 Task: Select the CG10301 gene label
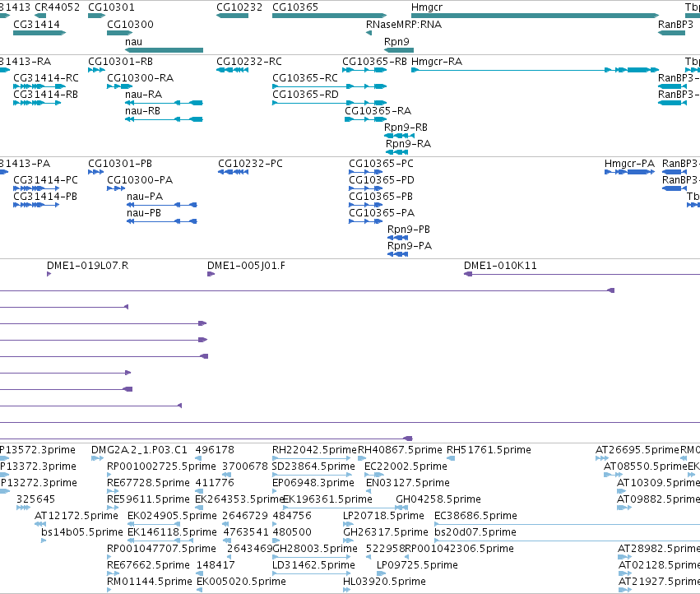pyautogui.click(x=111, y=7)
